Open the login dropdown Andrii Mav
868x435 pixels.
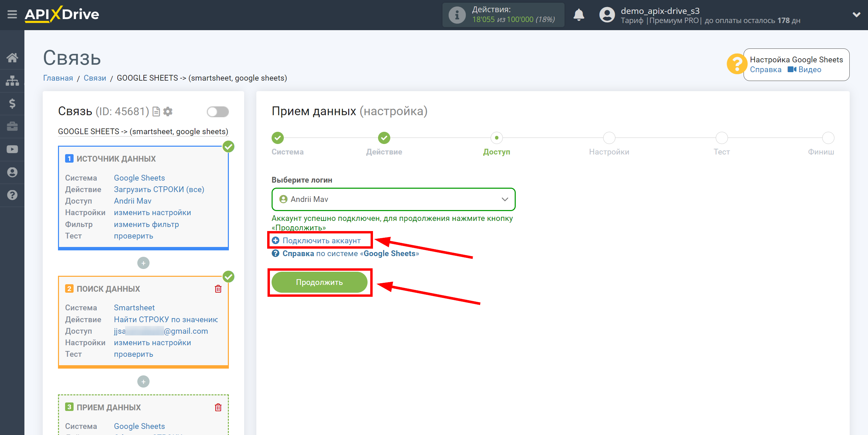pos(393,199)
